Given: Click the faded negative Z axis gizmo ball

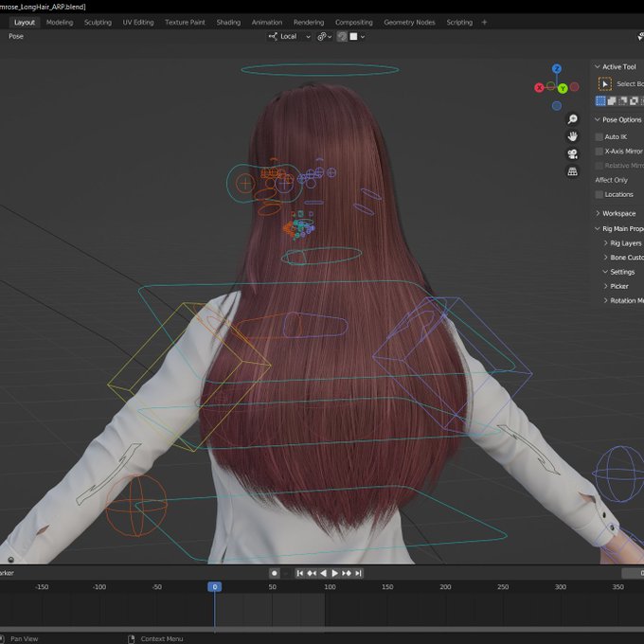Looking at the screenshot, I should 557,106.
